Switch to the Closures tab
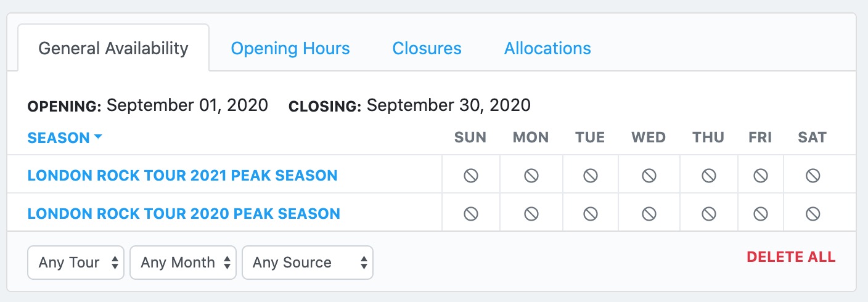Image resolution: width=868 pixels, height=302 pixels. point(427,48)
